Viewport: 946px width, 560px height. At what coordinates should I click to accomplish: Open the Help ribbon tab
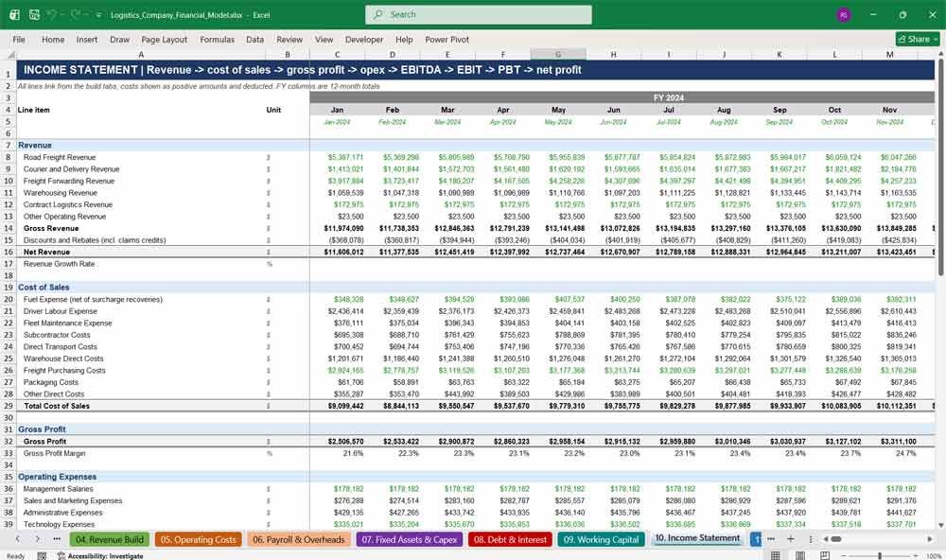coord(404,39)
